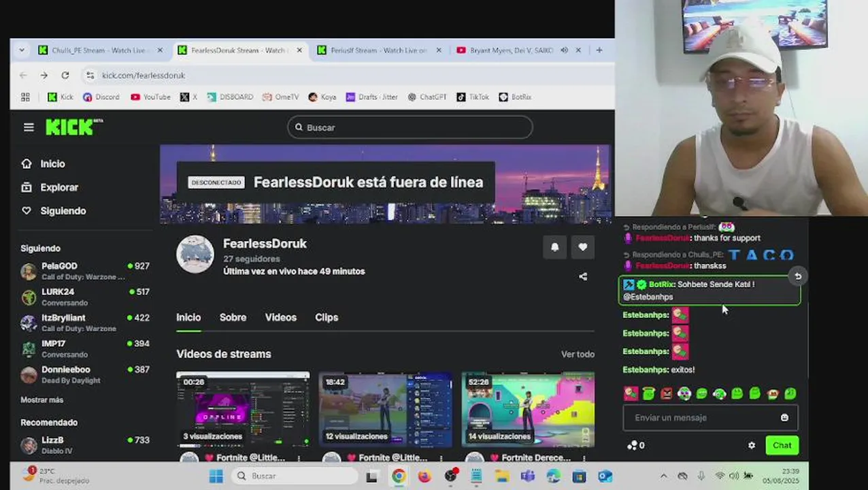
Task: Open options menu of second Fortnite video
Action: pos(441,458)
